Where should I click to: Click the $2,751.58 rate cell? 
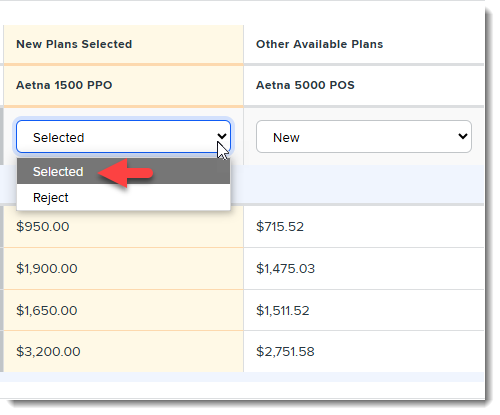364,352
